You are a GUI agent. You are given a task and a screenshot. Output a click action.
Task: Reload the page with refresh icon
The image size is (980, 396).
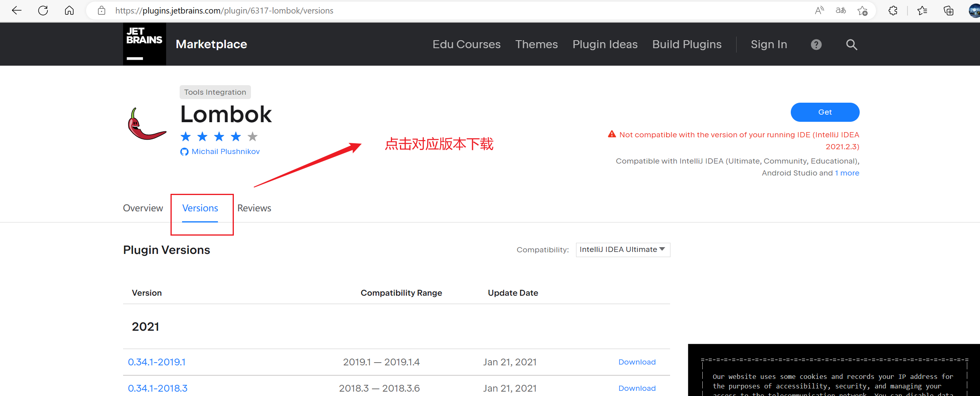(x=43, y=11)
